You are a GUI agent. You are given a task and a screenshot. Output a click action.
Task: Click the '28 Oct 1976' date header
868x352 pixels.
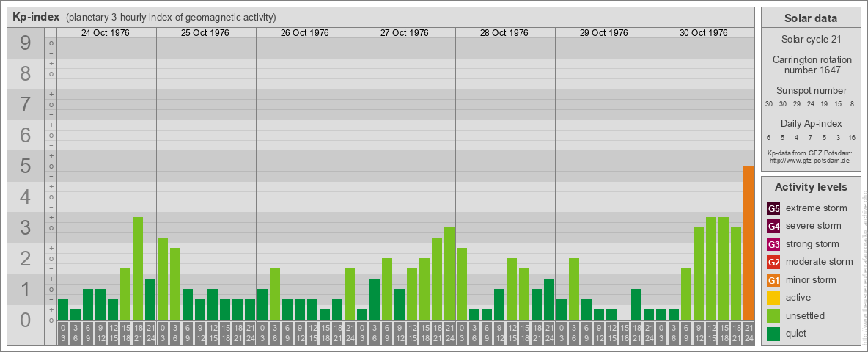coord(504,33)
